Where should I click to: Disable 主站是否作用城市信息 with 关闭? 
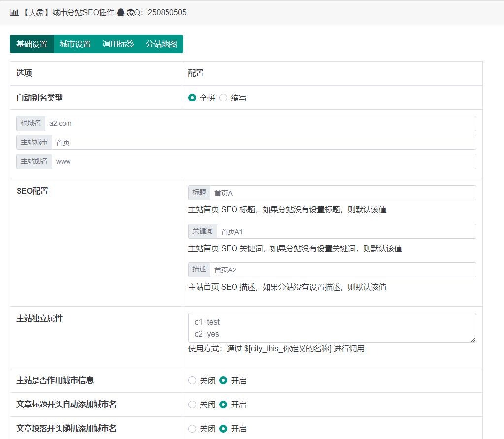coord(192,380)
